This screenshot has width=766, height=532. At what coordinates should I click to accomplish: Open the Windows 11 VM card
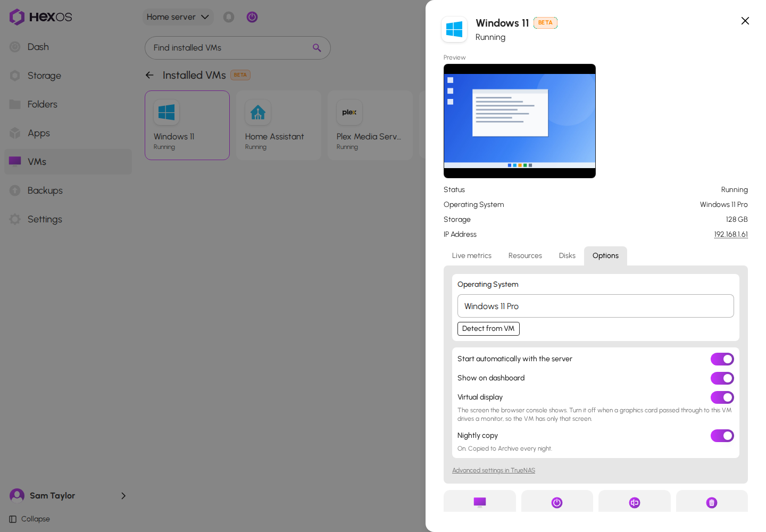click(187, 125)
